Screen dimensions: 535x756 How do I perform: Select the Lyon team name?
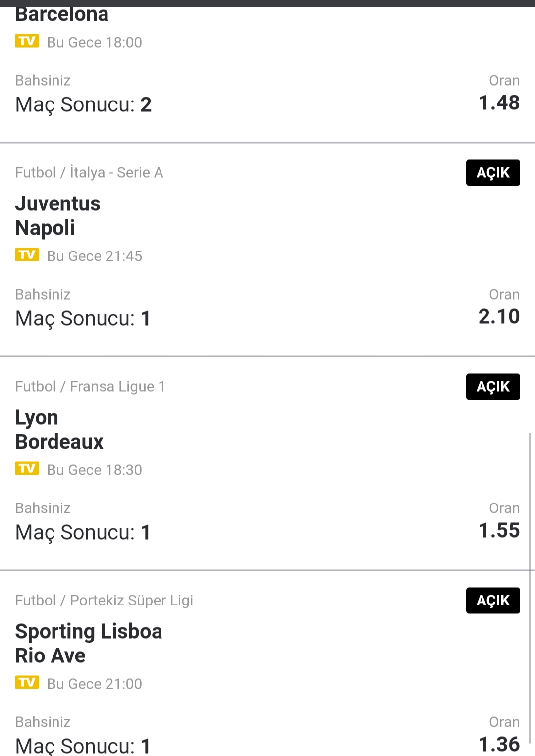37,418
